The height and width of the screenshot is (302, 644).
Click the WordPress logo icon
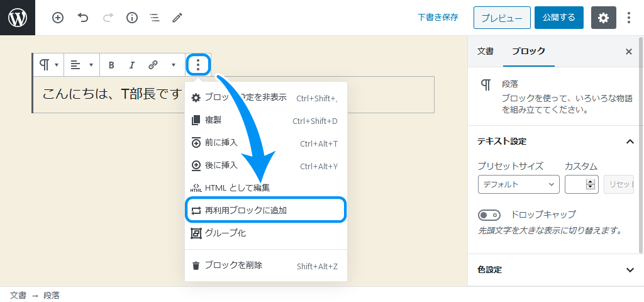point(18,18)
